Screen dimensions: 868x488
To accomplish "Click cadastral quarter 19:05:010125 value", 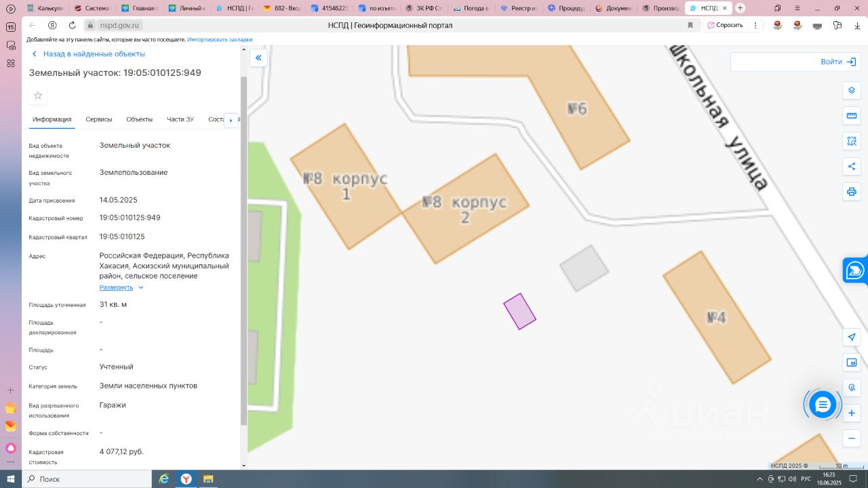I will (x=122, y=237).
